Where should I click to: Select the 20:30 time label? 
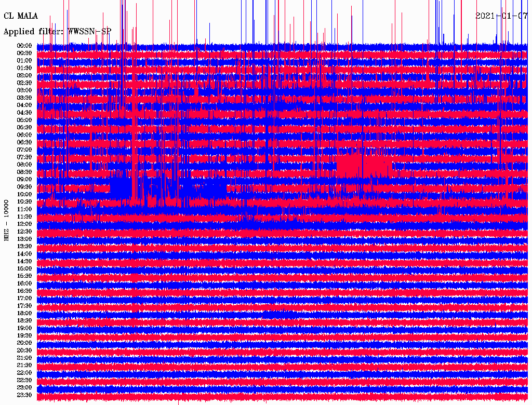24,350
